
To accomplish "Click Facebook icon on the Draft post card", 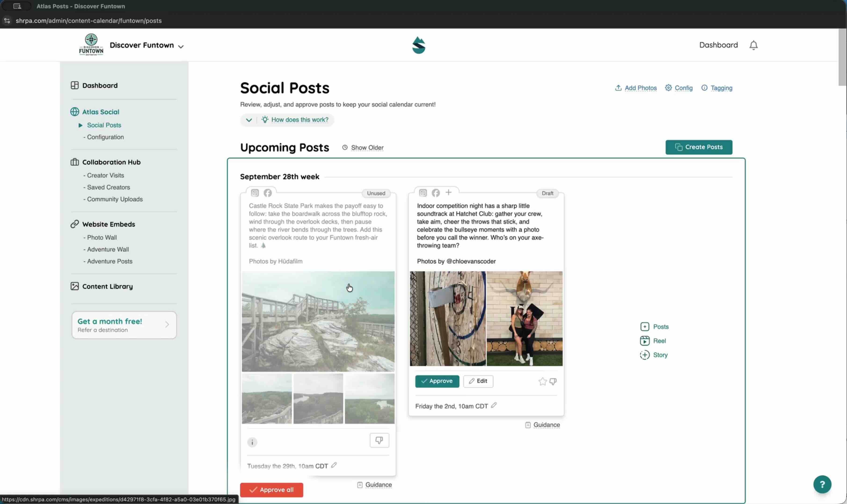I will [x=436, y=193].
